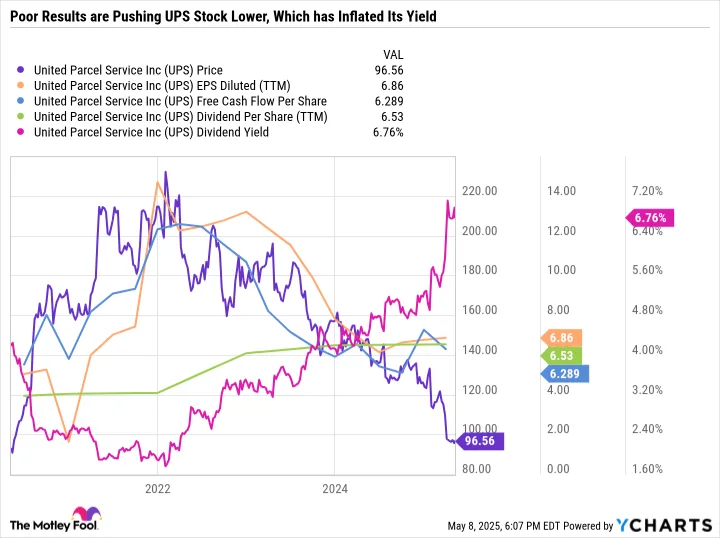This screenshot has width=720, height=538.
Task: Click the purple 96.56 price value tag
Action: (479, 441)
